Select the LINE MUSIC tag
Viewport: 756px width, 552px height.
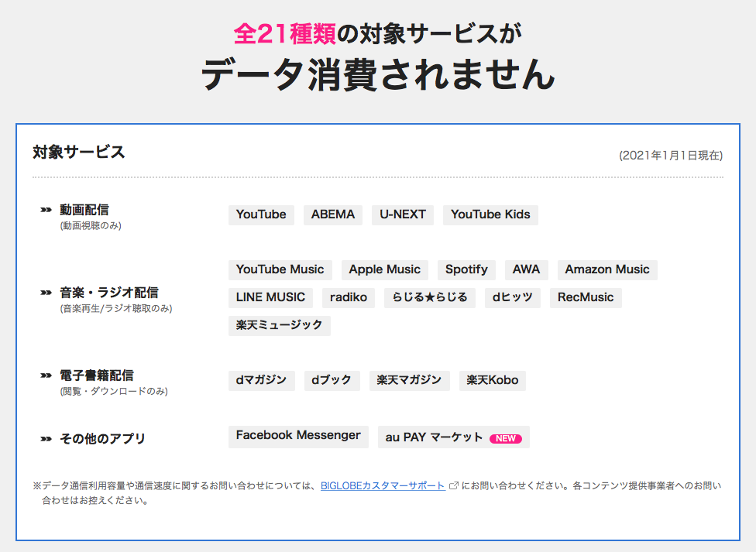tap(270, 297)
